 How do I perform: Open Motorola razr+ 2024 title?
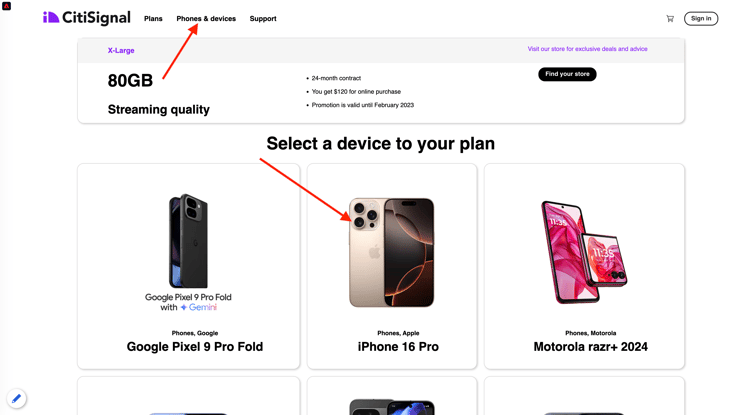tap(591, 347)
